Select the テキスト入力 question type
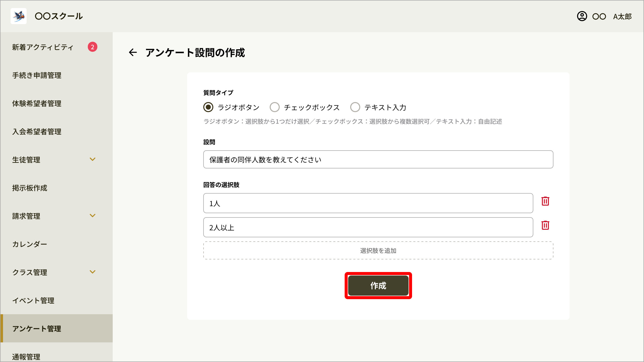This screenshot has width=644, height=362. point(355,107)
